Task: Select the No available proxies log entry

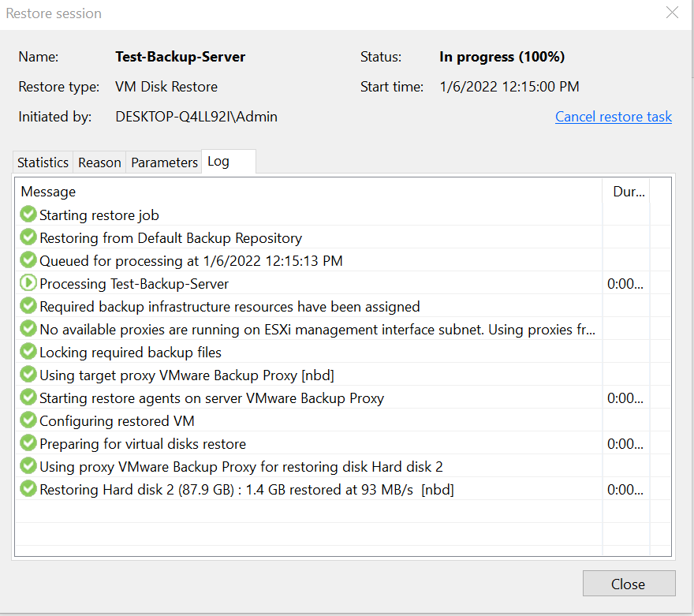Action: click(x=317, y=329)
